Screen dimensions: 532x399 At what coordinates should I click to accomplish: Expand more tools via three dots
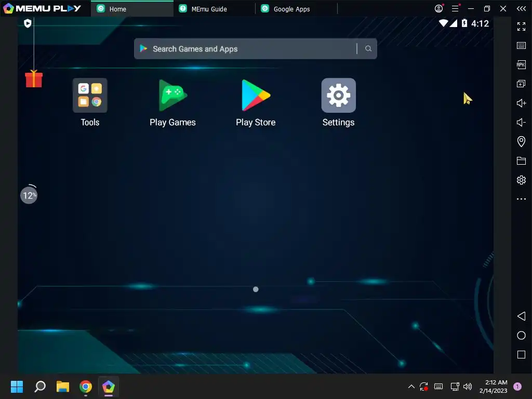(x=521, y=199)
